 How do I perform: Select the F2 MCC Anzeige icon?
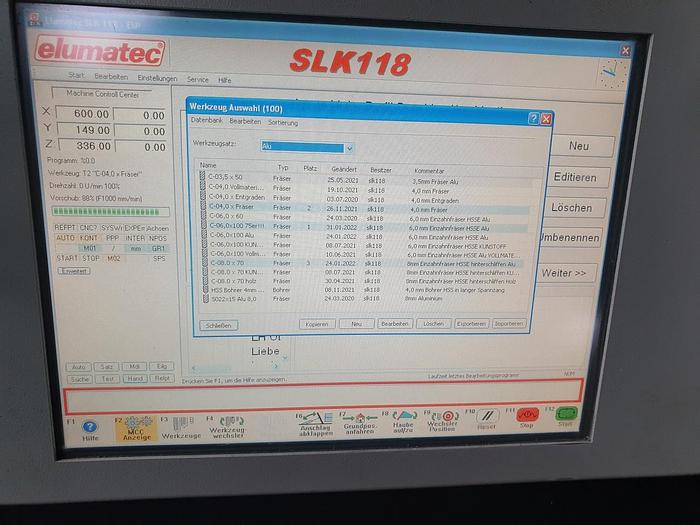pyautogui.click(x=137, y=429)
